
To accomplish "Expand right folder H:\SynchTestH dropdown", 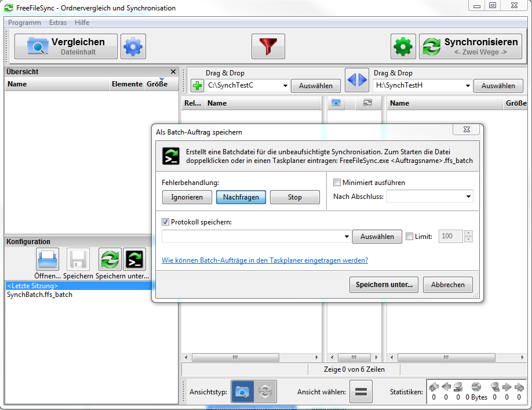I will [468, 85].
